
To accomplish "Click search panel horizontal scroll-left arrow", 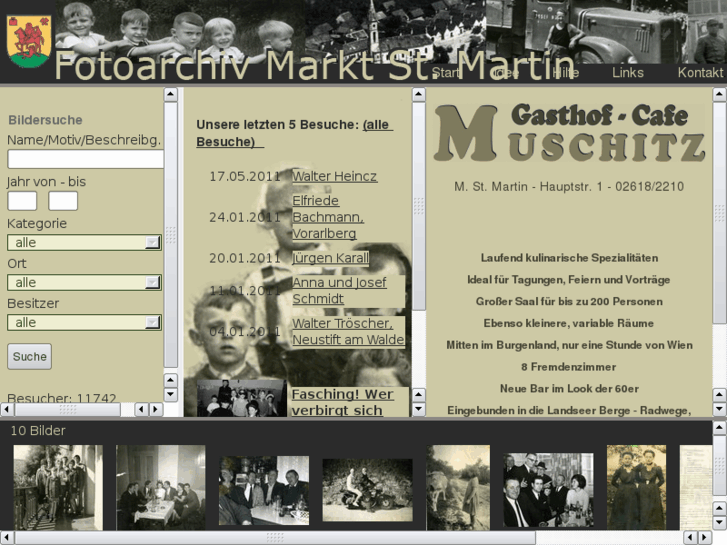I will (6, 410).
